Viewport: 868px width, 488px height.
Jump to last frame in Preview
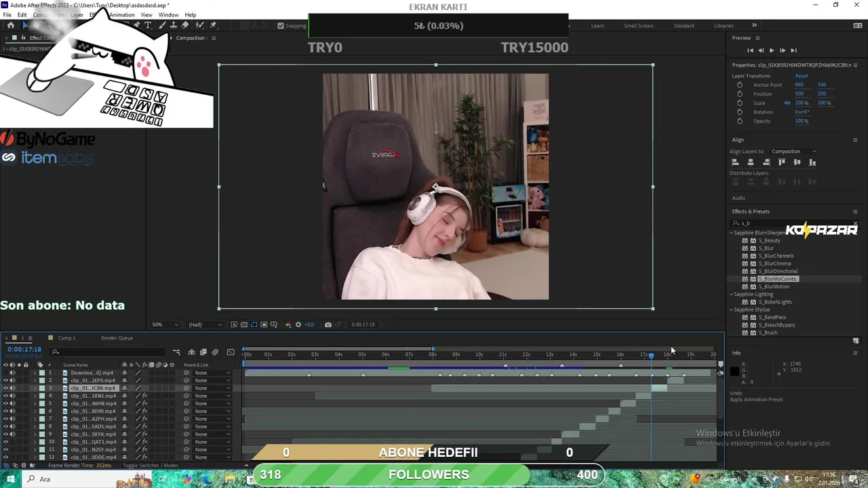793,50
